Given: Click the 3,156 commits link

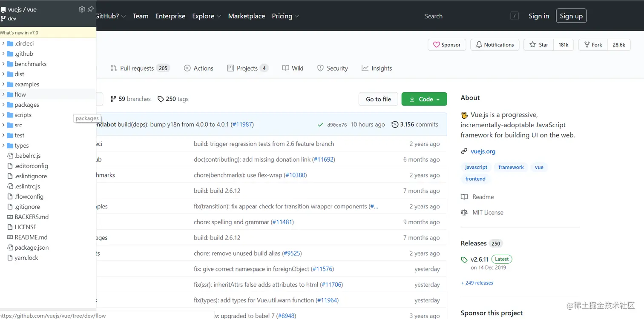Looking at the screenshot, I should [x=415, y=125].
